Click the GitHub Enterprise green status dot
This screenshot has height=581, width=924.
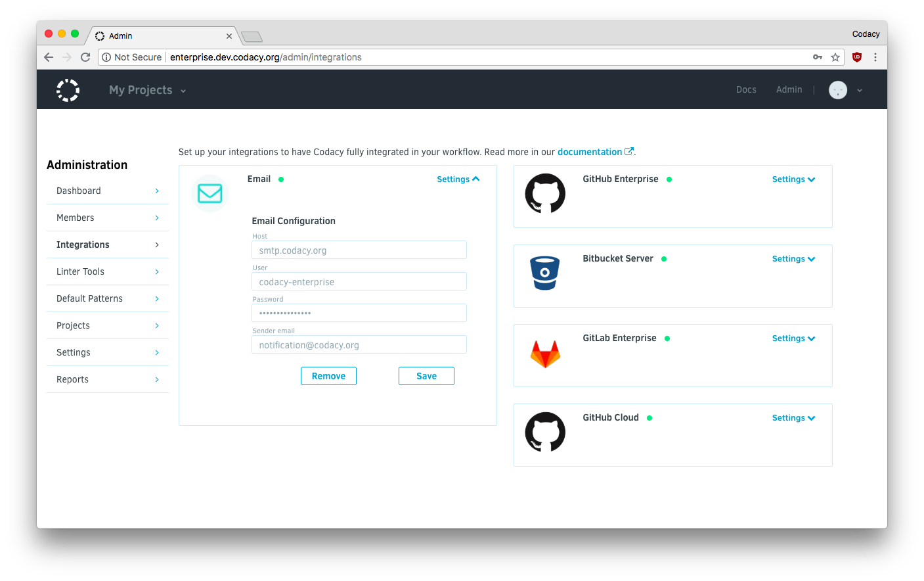click(669, 179)
